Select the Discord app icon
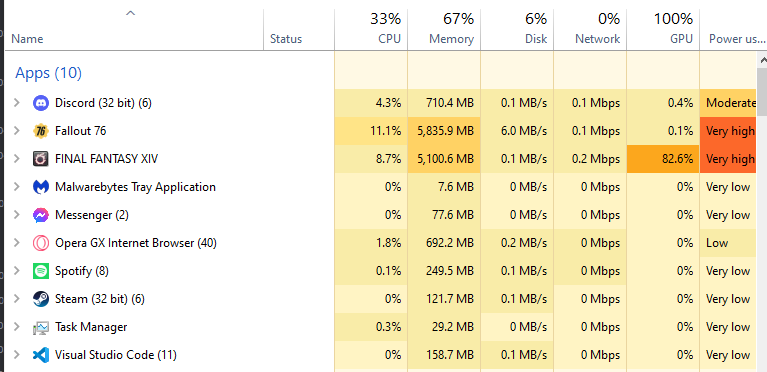This screenshot has width=767, height=372. [41, 103]
